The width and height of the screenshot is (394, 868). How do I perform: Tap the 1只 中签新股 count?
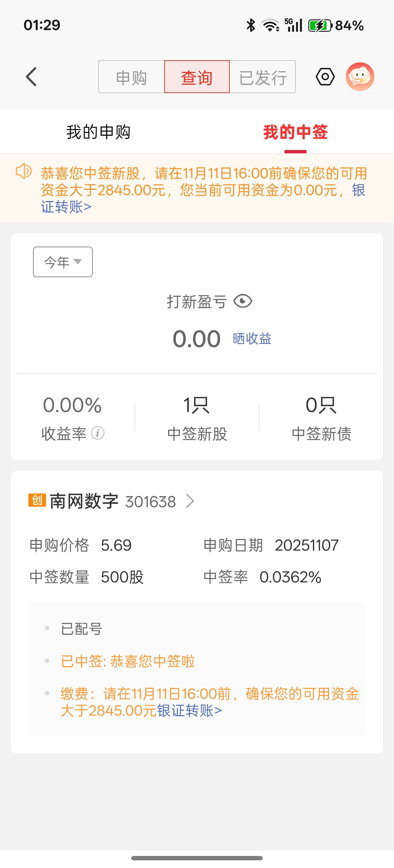197,405
